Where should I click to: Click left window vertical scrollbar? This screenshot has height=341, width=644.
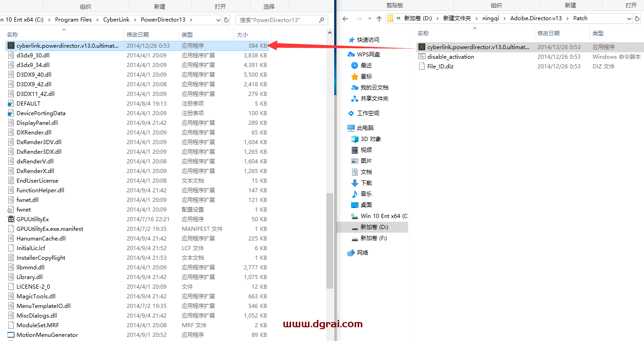[x=330, y=241]
